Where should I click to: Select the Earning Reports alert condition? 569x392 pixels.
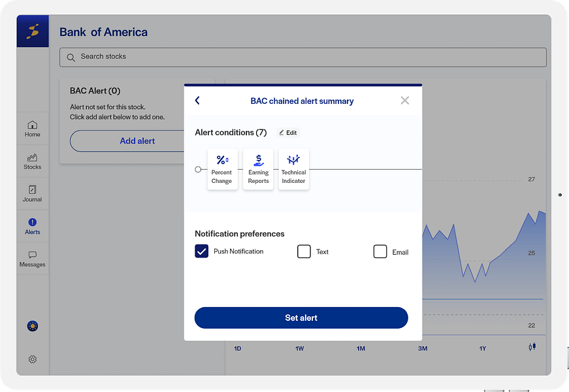point(257,168)
